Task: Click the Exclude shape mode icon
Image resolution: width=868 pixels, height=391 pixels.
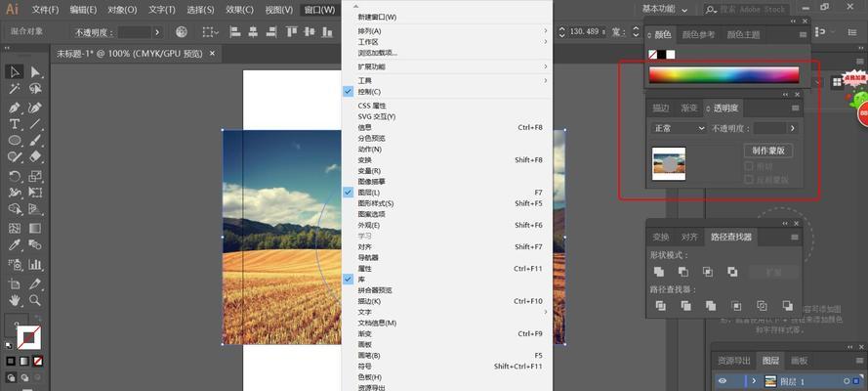Action: (x=732, y=272)
